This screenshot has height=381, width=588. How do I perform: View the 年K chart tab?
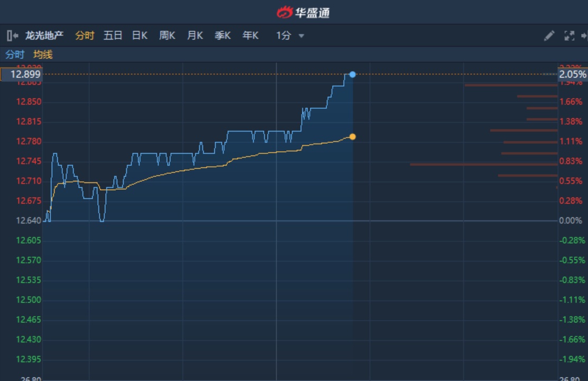coord(250,36)
